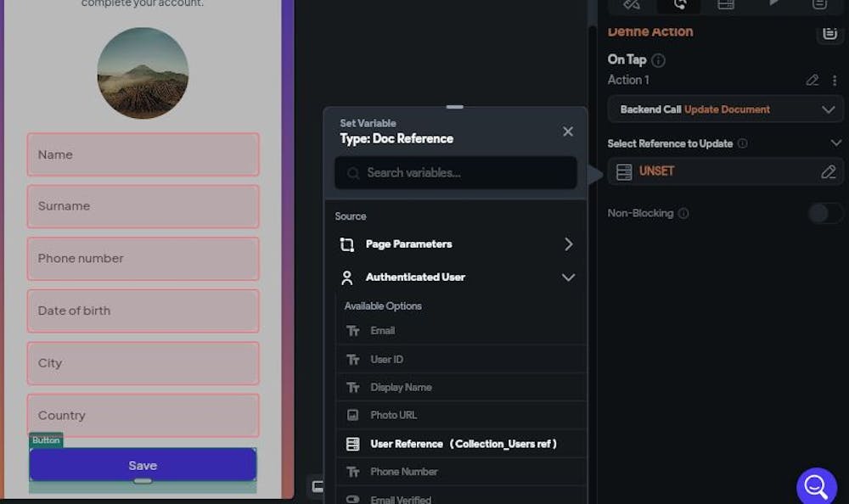Choose the Phone Number option

461,472
